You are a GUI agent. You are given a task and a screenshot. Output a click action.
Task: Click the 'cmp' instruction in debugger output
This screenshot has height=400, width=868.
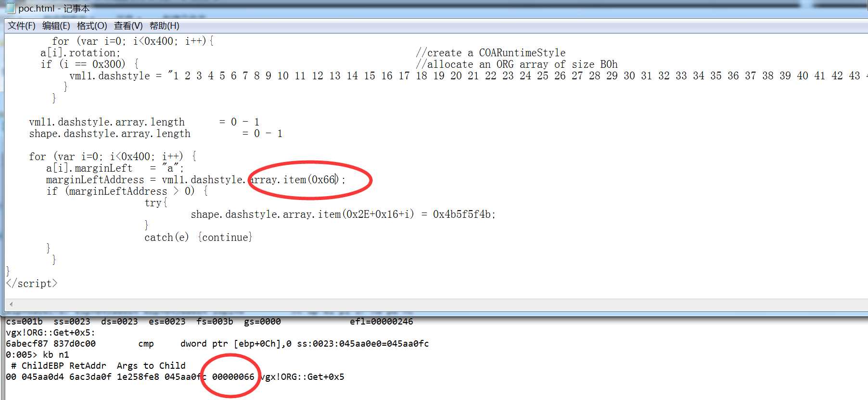pyautogui.click(x=146, y=344)
